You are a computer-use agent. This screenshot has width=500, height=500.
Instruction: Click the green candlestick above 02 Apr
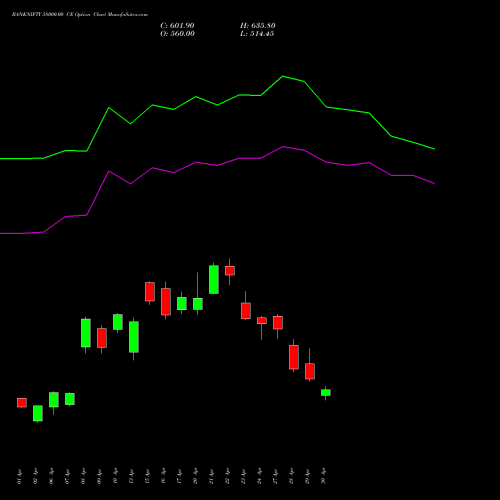pos(38,413)
